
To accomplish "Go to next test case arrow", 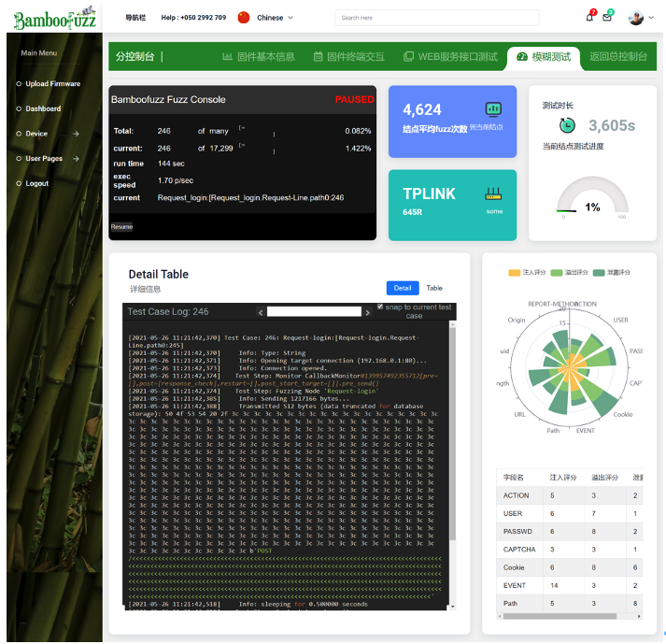I will (x=368, y=313).
